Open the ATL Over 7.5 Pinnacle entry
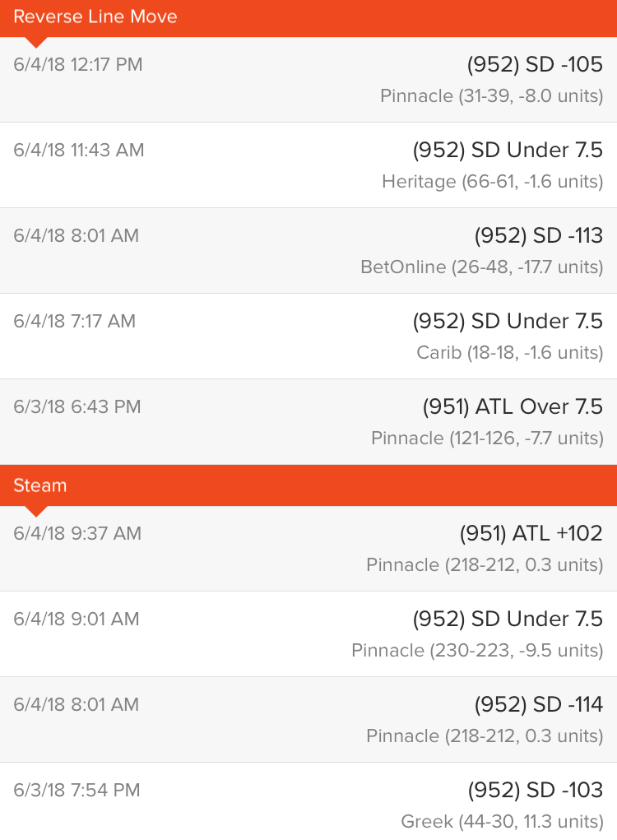Viewport: 617px width, 840px height. 308,422
